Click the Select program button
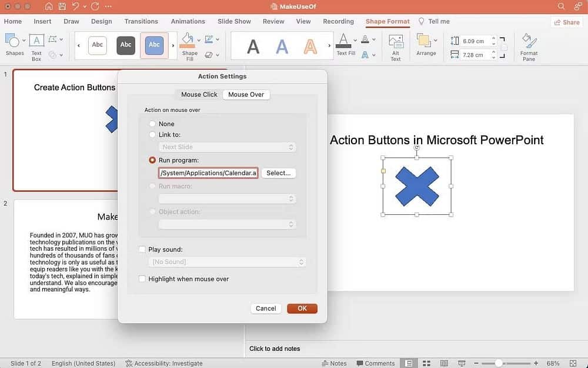 pos(278,173)
